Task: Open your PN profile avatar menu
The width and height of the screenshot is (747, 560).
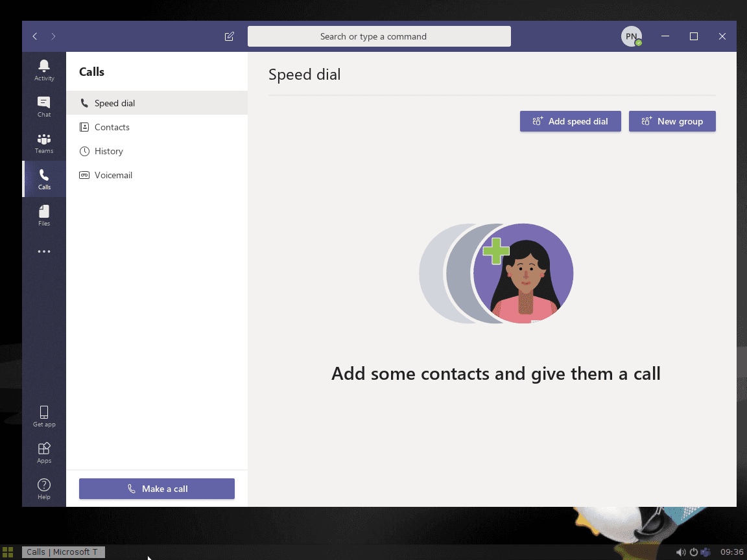Action: click(631, 36)
